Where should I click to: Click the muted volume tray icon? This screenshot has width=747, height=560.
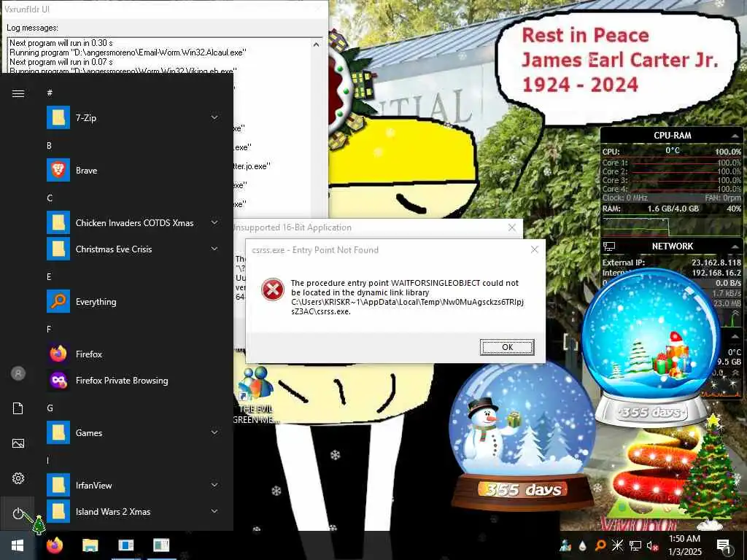point(652,545)
